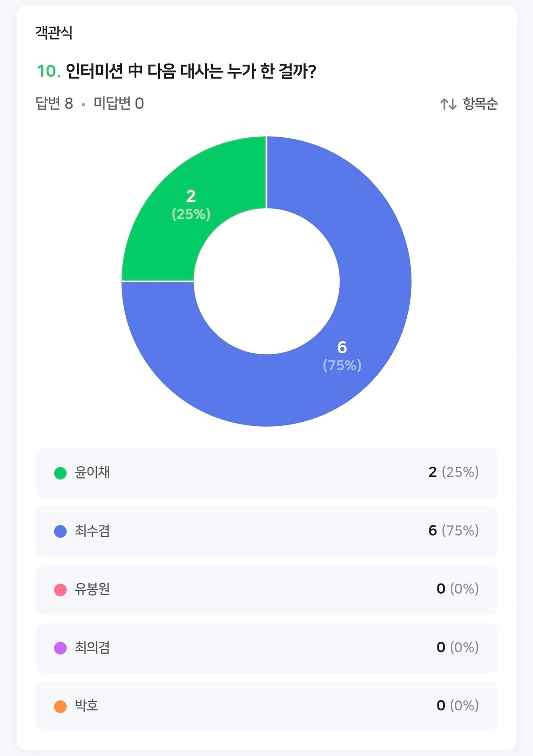Click the blue 최수겸 legend dot
Screen dimensions: 533x756
60,532
